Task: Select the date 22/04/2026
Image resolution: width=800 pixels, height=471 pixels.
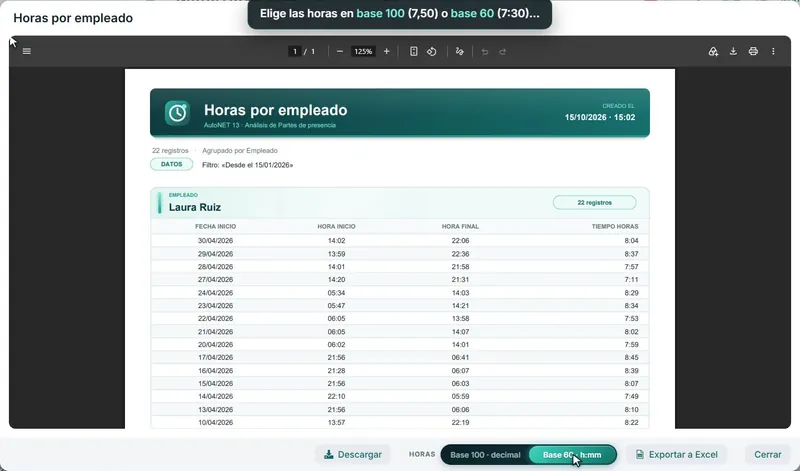Action: click(x=215, y=318)
